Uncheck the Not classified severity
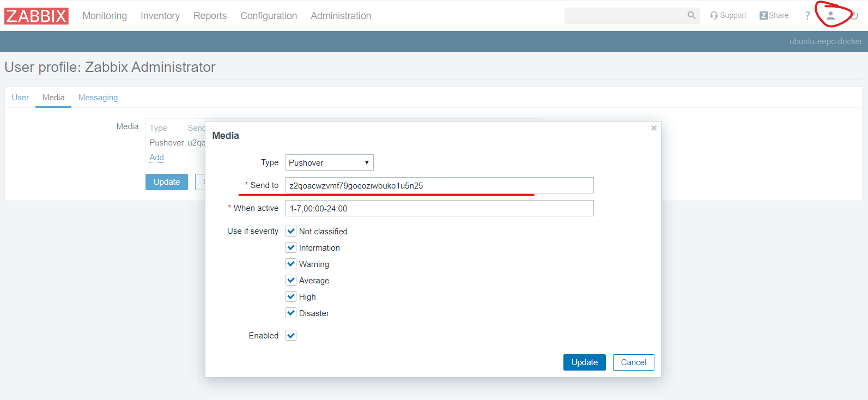This screenshot has width=868, height=400. 291,231
